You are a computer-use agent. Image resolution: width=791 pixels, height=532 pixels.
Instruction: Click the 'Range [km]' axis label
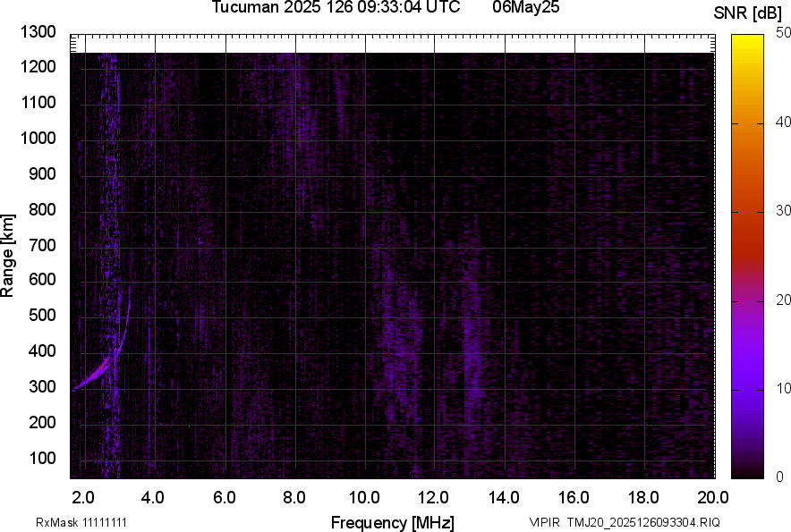tap(7, 255)
